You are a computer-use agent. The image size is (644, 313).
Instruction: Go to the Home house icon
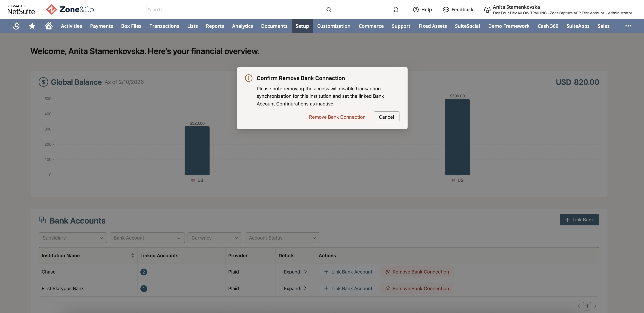pos(48,26)
